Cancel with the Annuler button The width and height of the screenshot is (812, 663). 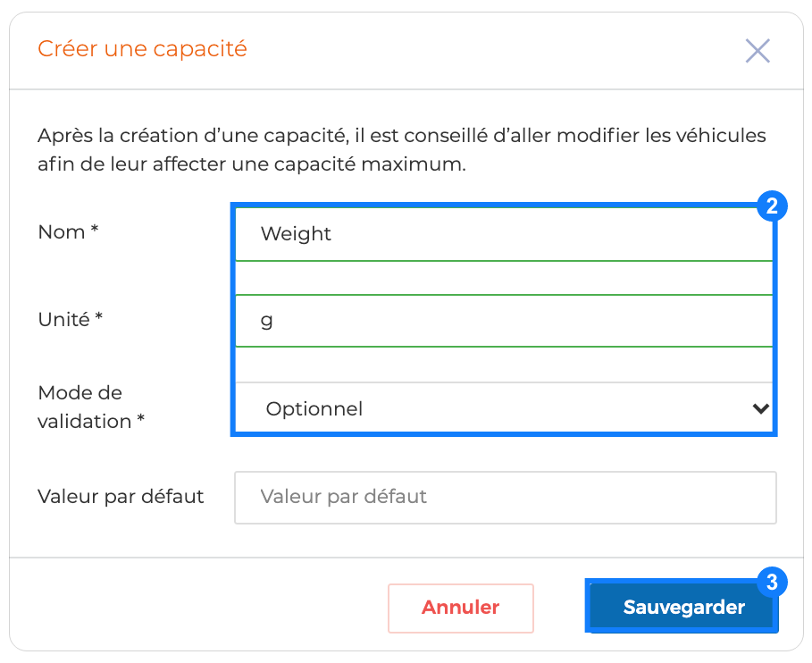461,608
